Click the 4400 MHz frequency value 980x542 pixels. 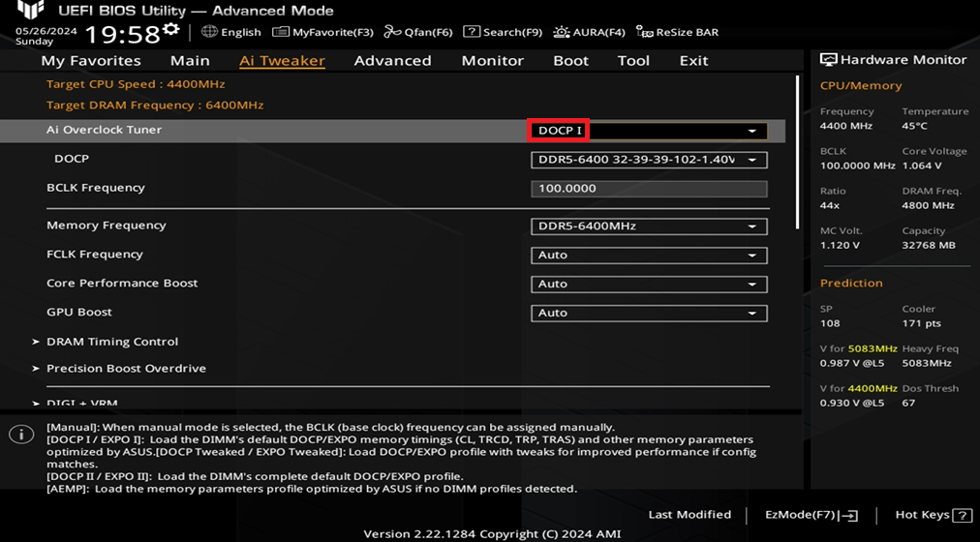845,126
